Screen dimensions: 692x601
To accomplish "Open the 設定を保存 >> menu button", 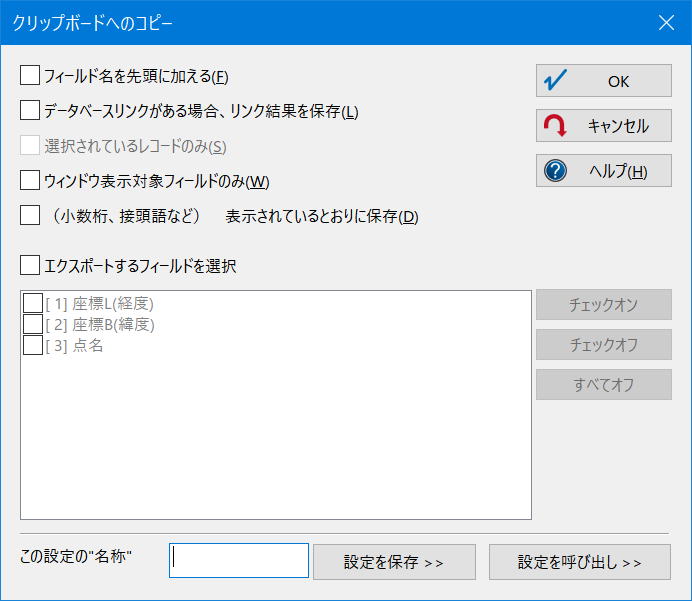I will 394,562.
